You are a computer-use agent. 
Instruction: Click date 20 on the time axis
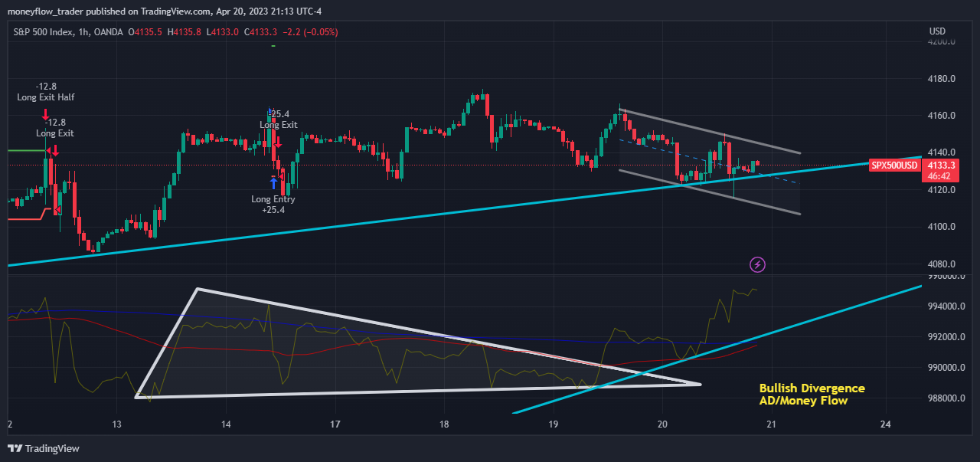[x=663, y=424]
